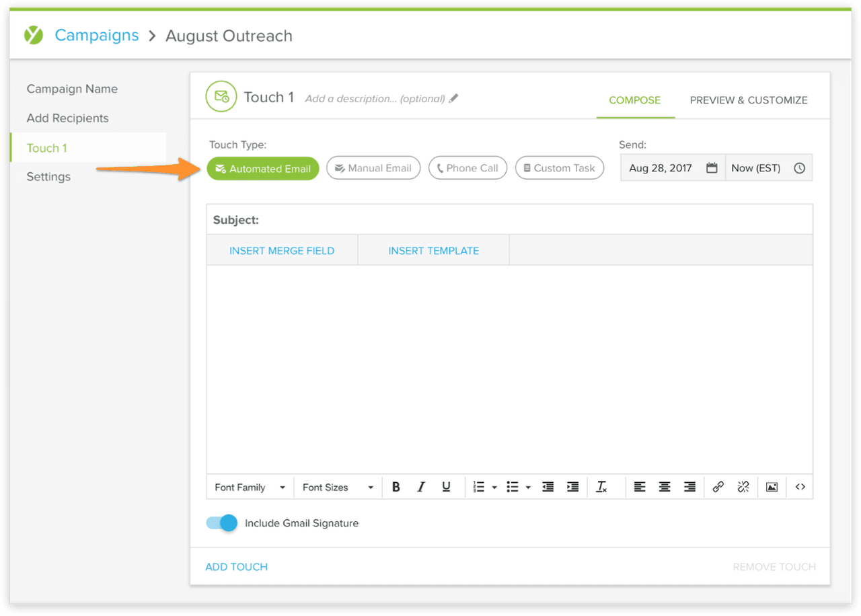Screen dimensions: 861x616
Task: Open the Font Family dropdown
Action: click(x=249, y=486)
